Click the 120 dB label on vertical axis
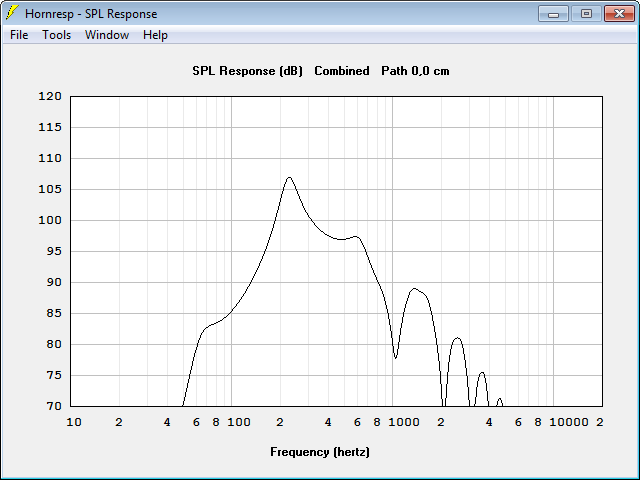The height and width of the screenshot is (480, 640). tap(50, 96)
